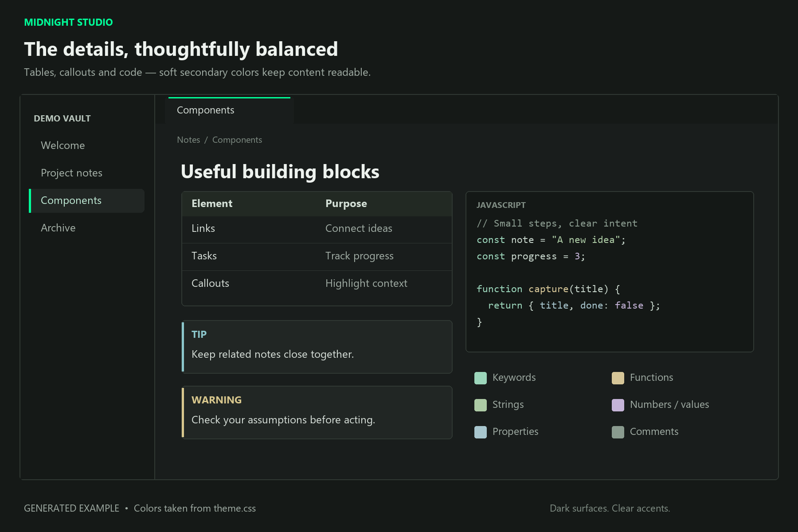Click the 'function capture(title)' line

click(548, 289)
